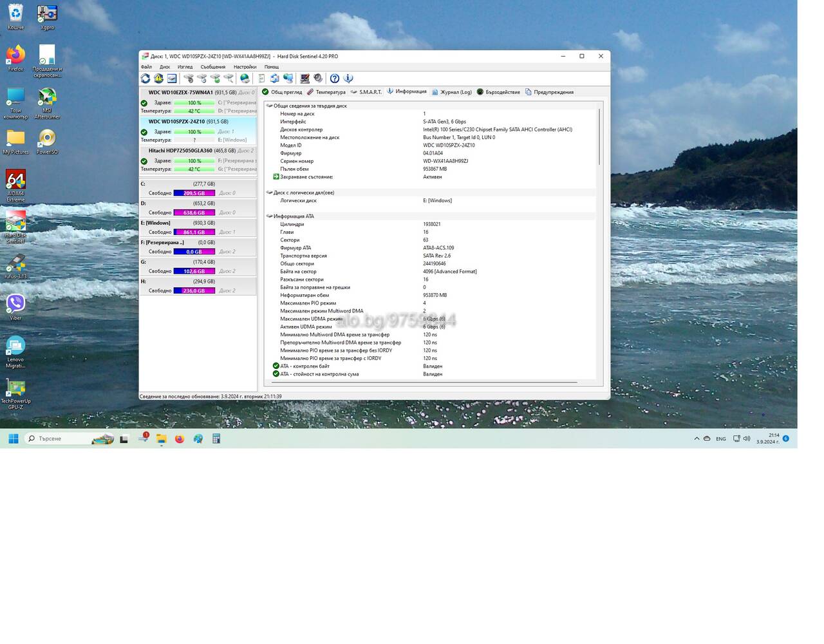Viewport: 824px width, 644px height.
Task: Show hidden tray icons chevron
Action: click(697, 439)
